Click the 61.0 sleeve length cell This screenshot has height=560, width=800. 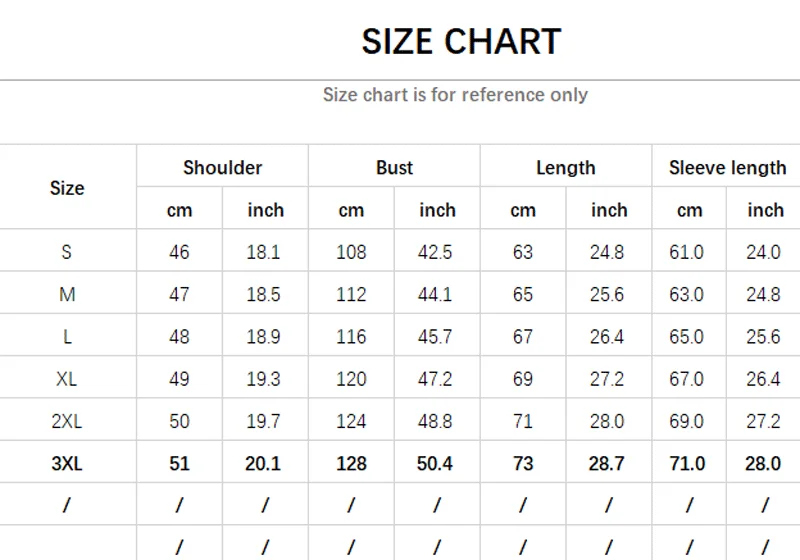click(x=687, y=252)
